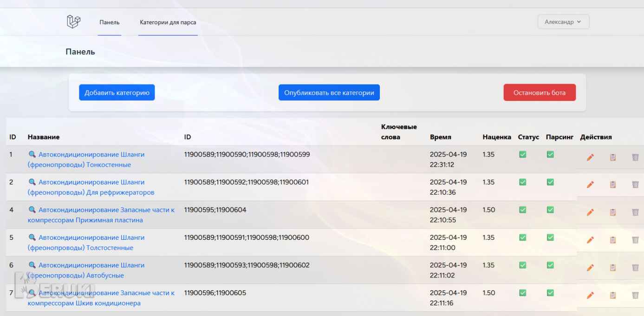Toggle the Статус checkbox for row 6
This screenshot has height=316, width=644.
click(522, 265)
